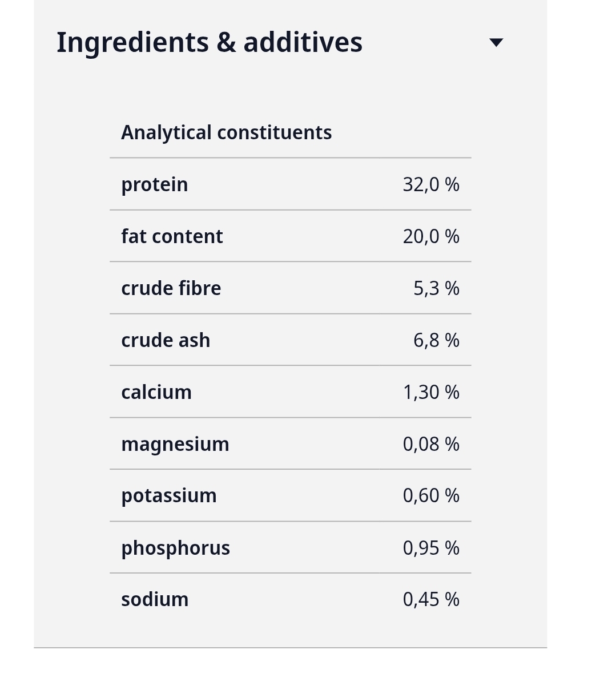Select the fat content row label
Screen dimensions: 616x690
click(172, 236)
